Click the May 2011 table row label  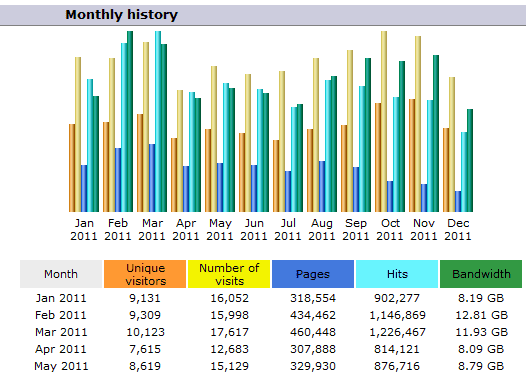(x=61, y=366)
